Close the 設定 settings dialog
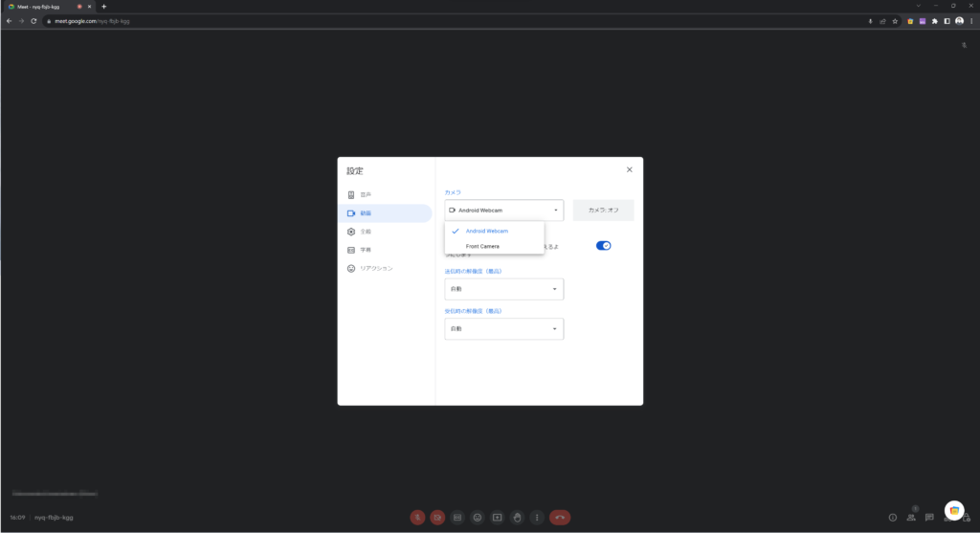 click(629, 170)
